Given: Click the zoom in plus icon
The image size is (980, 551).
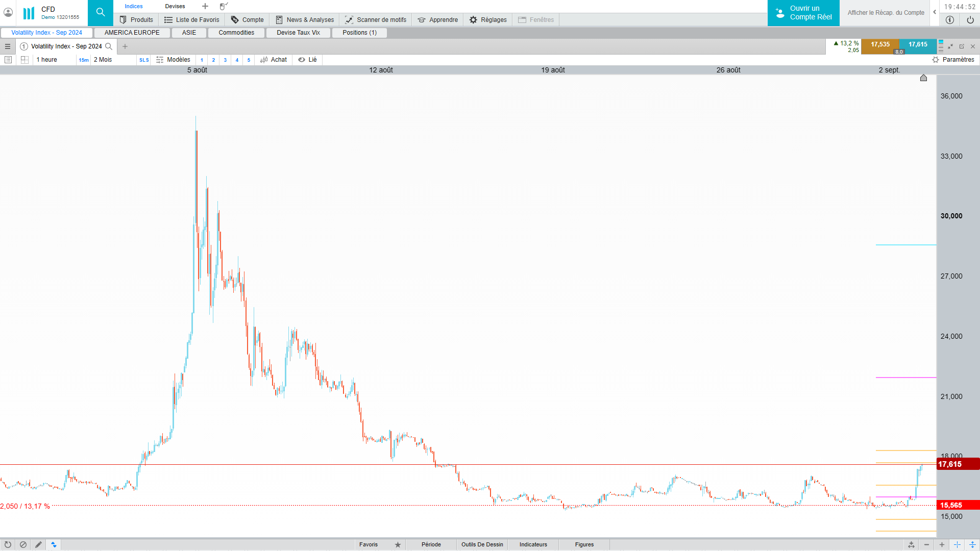Looking at the screenshot, I should point(942,545).
